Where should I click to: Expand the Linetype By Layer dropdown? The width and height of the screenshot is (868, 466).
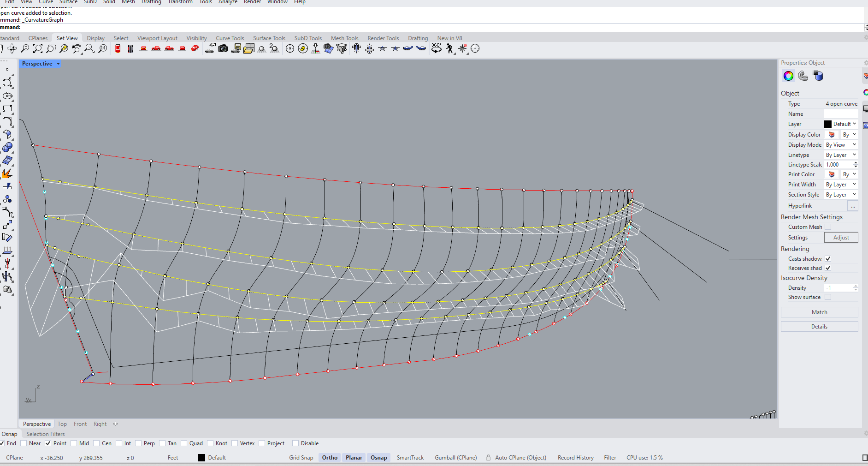[x=841, y=155]
